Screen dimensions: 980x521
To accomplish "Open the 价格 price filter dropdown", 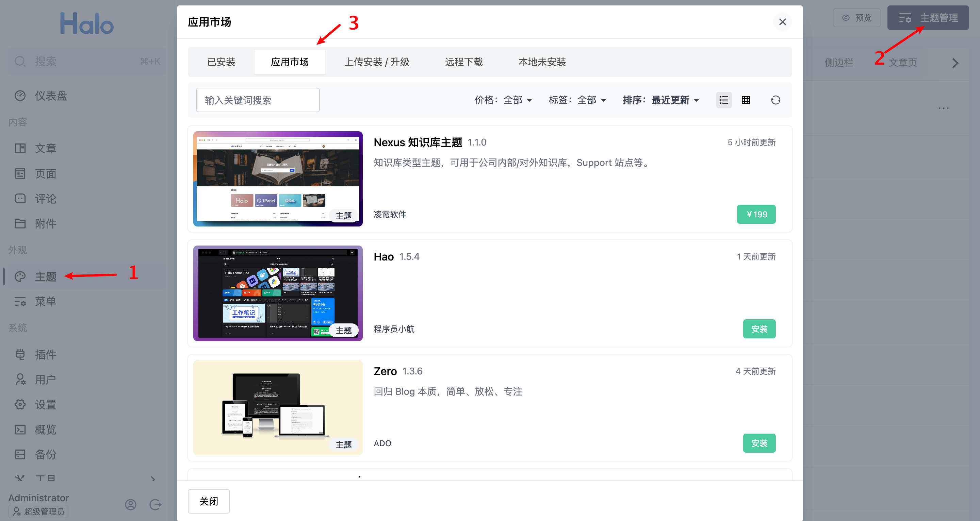I will [503, 100].
